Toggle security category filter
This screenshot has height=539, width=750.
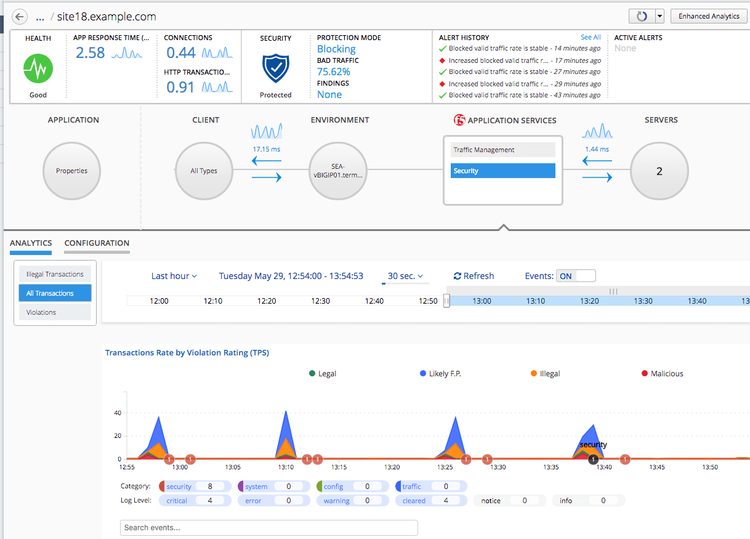tap(195, 486)
